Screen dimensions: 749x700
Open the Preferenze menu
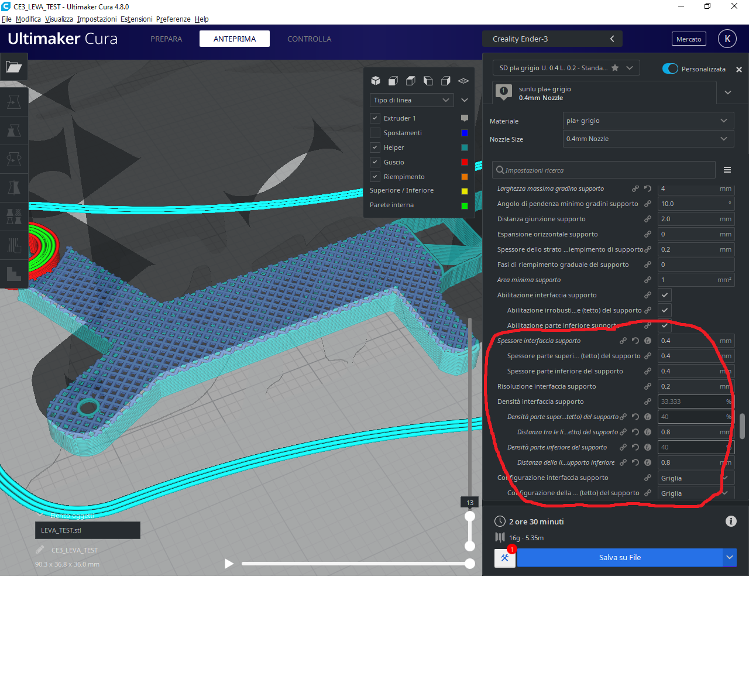click(x=173, y=19)
